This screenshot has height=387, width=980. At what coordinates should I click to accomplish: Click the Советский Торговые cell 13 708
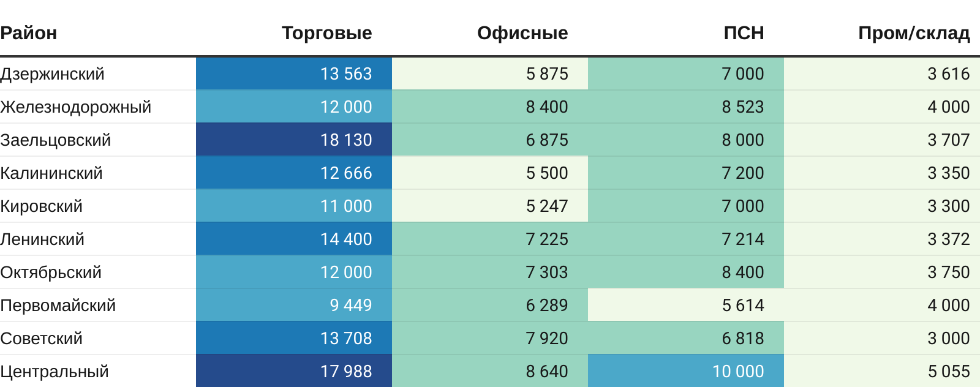click(346, 339)
